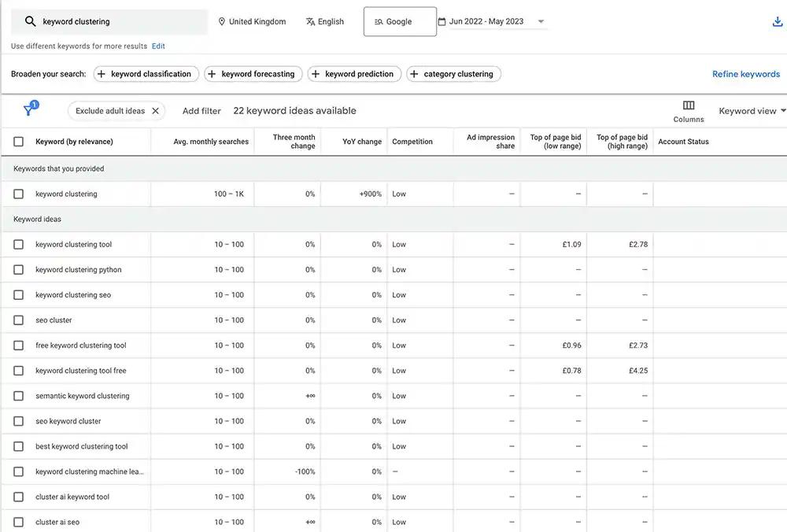Click the keyword clustering machine lea... keyword

90,471
